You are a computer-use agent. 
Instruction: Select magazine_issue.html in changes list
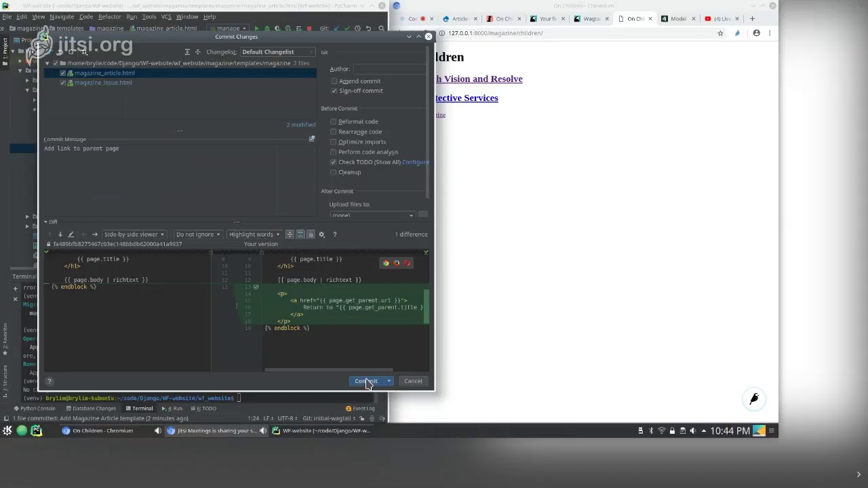click(103, 83)
